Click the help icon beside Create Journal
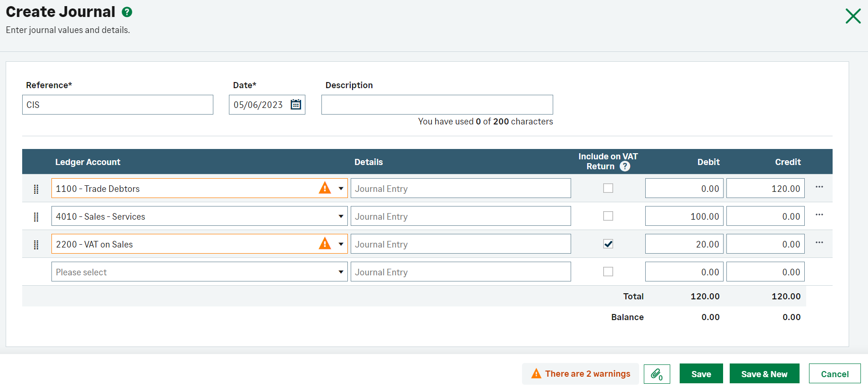Viewport: 868px width, 388px height. [x=127, y=12]
